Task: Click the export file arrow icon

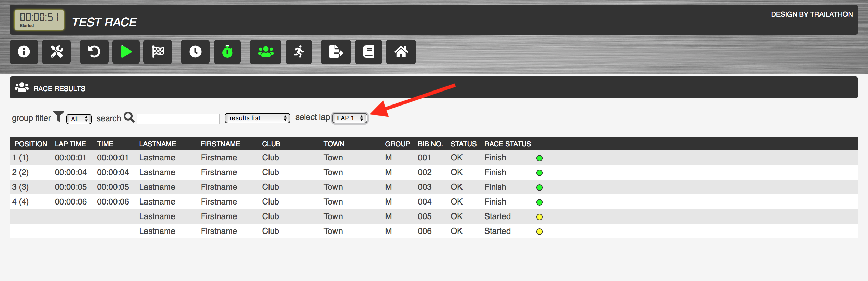Action: [x=335, y=52]
